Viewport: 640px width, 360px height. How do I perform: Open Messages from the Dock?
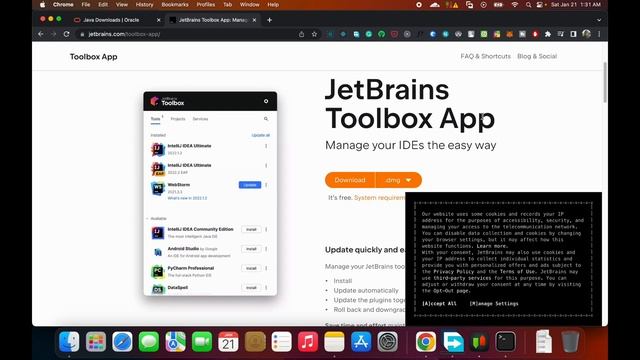pos(149,341)
